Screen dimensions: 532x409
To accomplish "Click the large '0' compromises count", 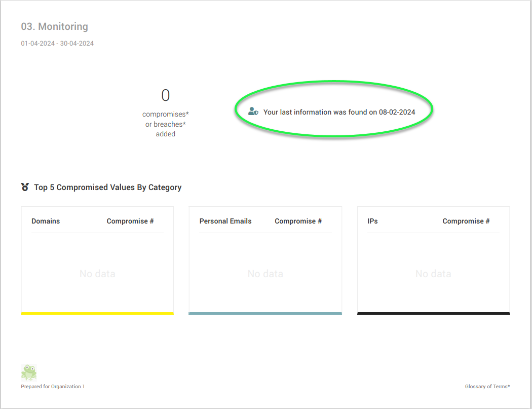I will click(166, 95).
